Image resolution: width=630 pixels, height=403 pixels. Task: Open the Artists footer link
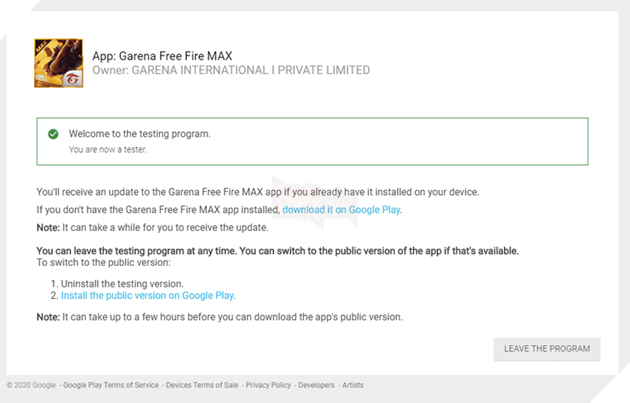[x=353, y=385]
